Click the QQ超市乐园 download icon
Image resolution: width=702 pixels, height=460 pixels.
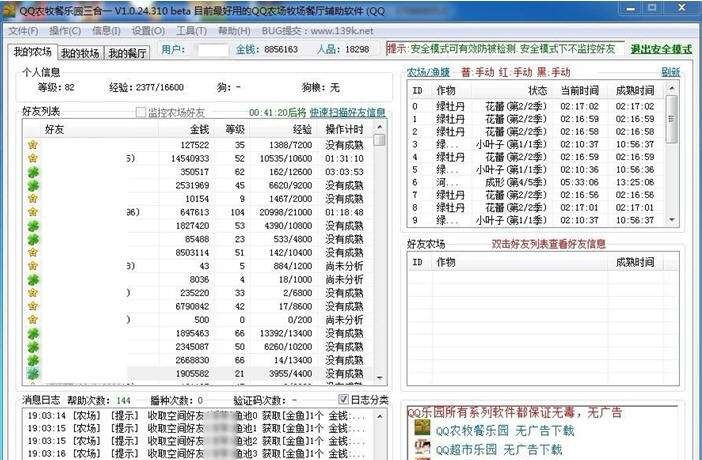click(x=422, y=447)
